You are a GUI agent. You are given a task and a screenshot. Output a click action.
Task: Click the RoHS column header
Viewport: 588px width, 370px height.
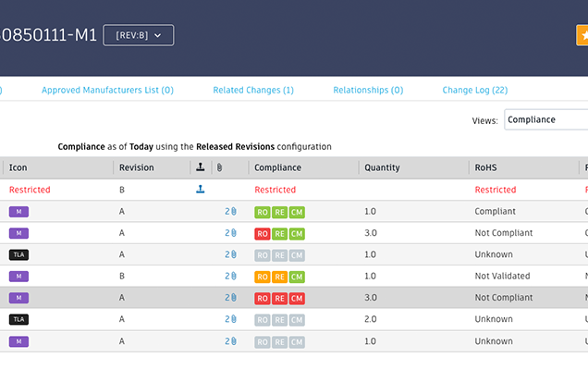click(x=486, y=167)
